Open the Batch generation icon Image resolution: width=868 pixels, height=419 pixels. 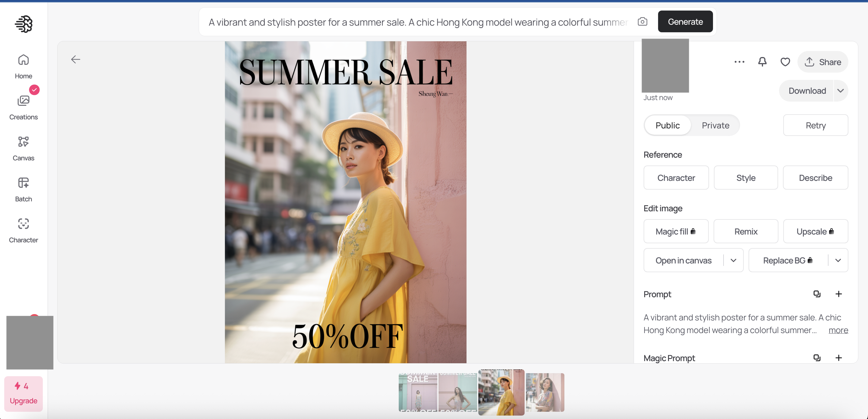[23, 183]
